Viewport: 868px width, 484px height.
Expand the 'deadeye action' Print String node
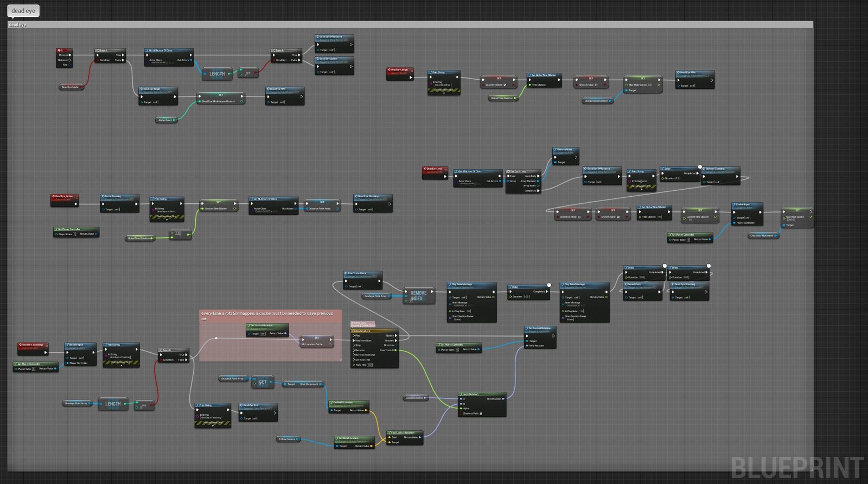(x=167, y=220)
